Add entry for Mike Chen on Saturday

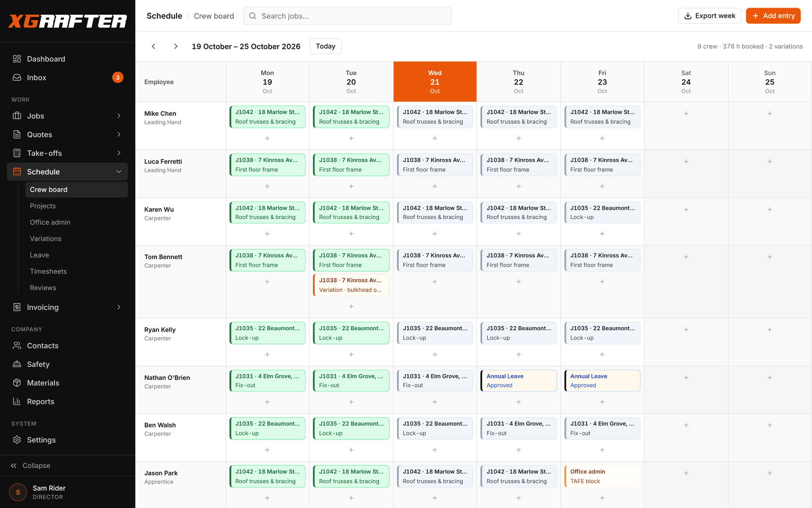click(x=686, y=114)
